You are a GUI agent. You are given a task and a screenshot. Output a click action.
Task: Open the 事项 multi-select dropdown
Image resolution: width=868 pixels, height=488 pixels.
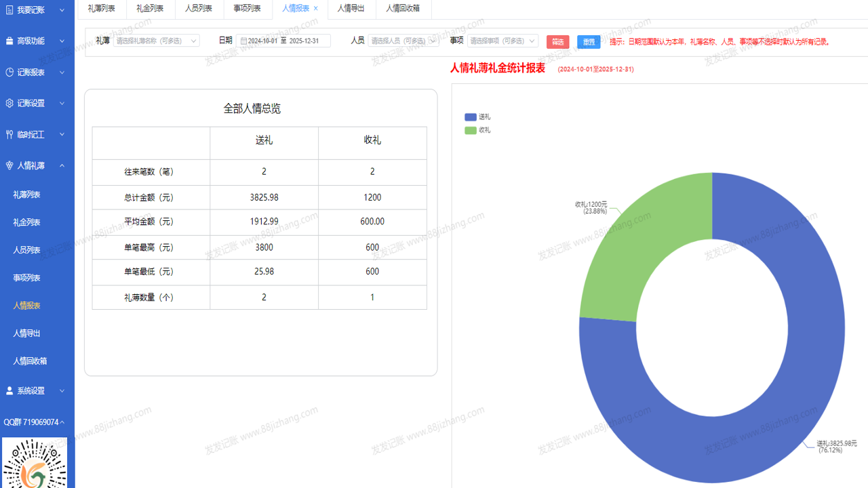coord(502,41)
